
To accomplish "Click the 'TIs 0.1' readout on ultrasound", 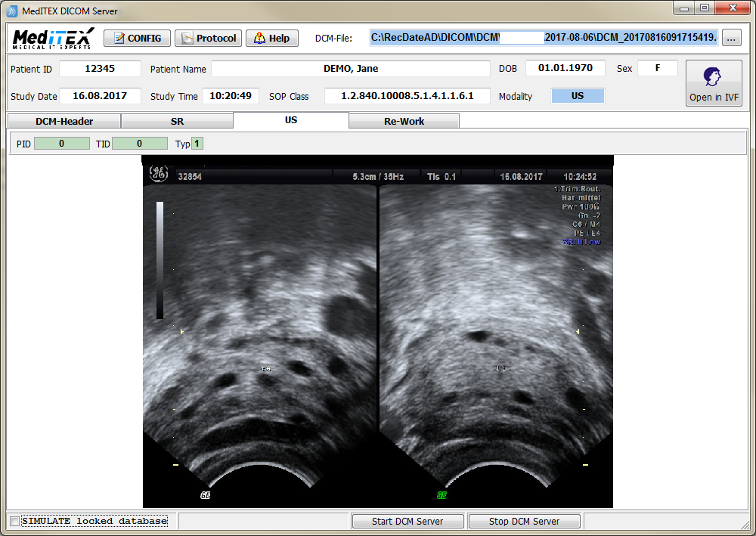I will (442, 177).
